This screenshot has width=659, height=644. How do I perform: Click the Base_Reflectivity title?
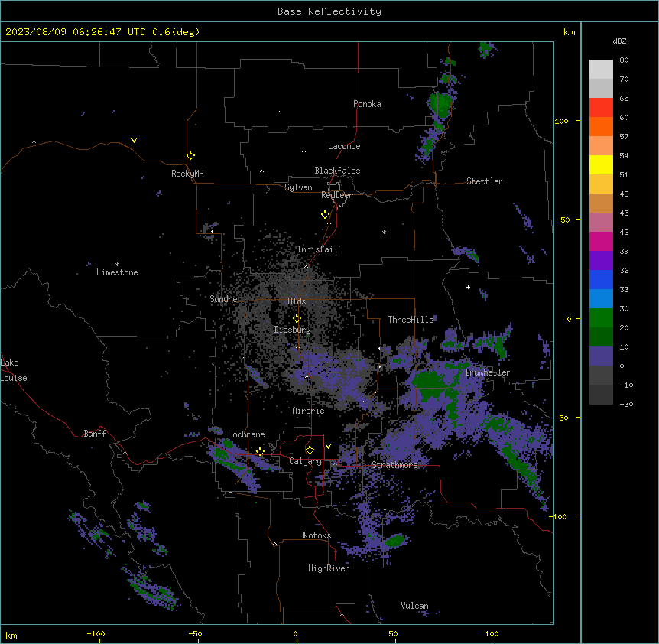pos(329,11)
